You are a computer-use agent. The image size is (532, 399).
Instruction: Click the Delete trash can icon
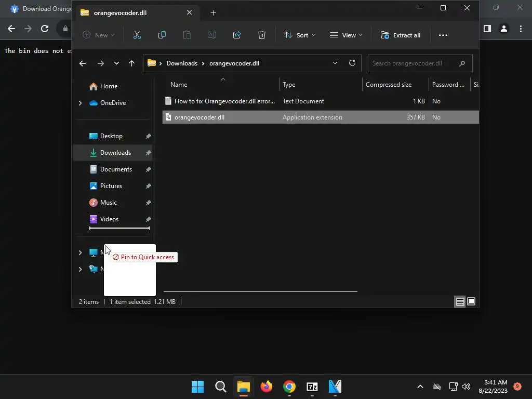tap(262, 35)
